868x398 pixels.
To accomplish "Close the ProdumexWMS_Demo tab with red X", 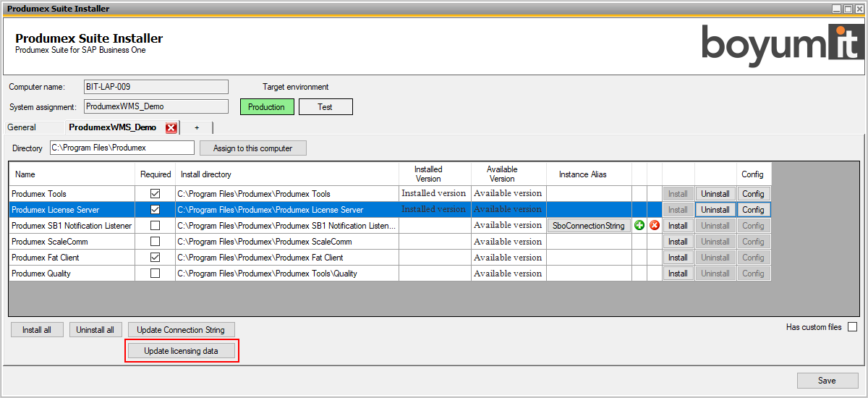I will coord(171,128).
